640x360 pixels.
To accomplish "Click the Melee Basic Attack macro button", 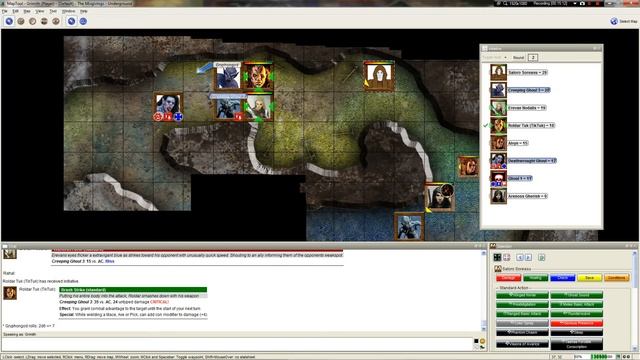I will 576,304.
